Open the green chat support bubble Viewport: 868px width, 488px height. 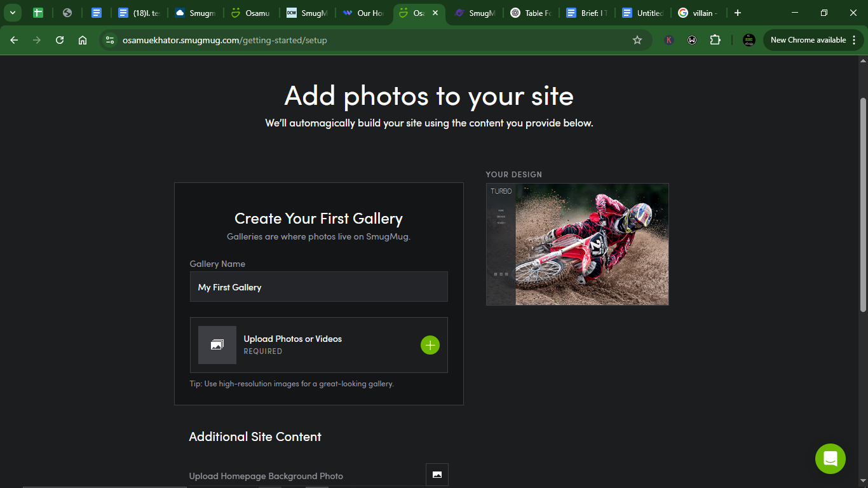click(831, 459)
